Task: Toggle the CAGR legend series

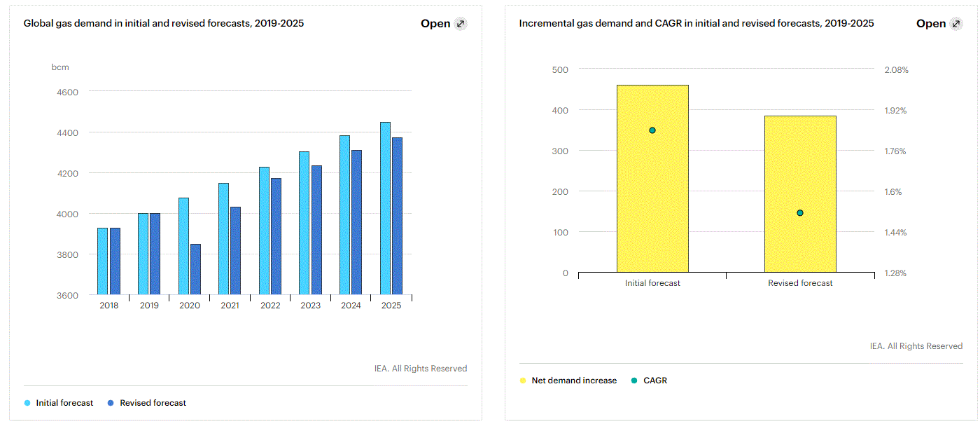Action: [655, 381]
